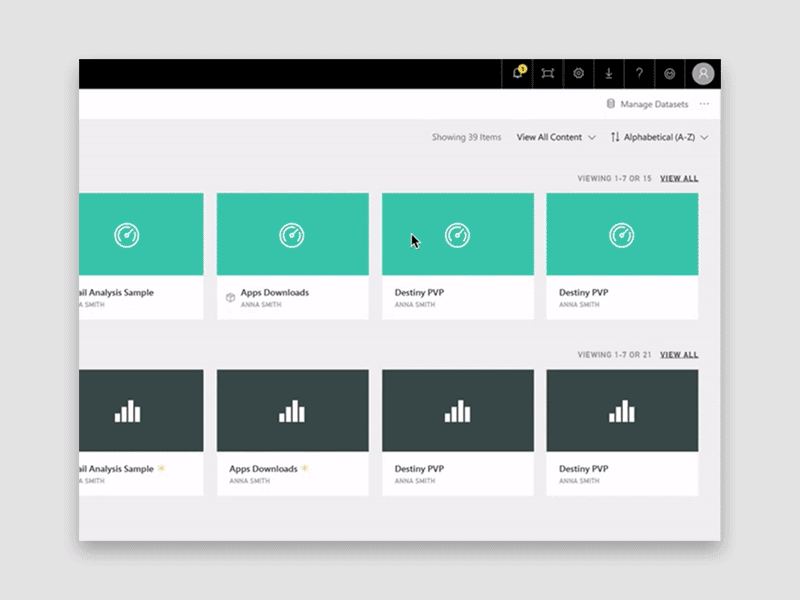Open notifications bell with badge
Screen dimensions: 800x600
tap(518, 73)
